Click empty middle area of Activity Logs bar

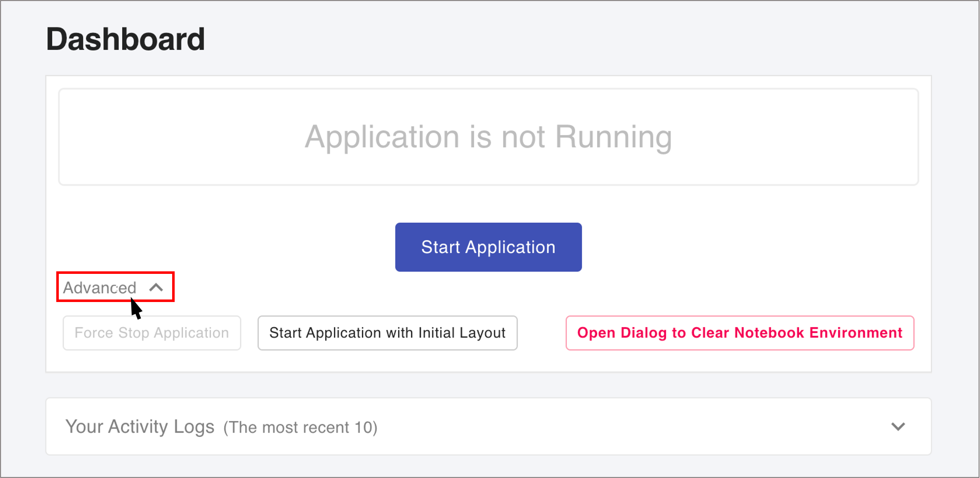pyautogui.click(x=630, y=427)
